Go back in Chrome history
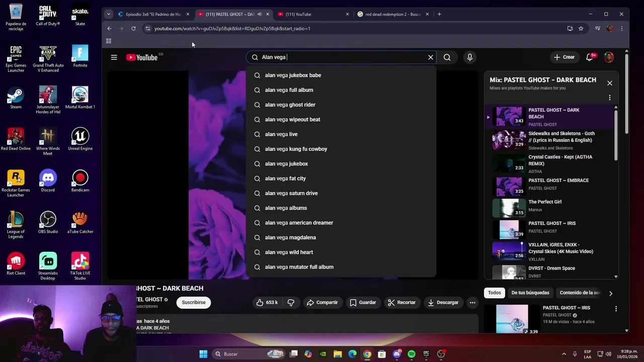Image resolution: width=644 pixels, height=362 pixels. pyautogui.click(x=109, y=29)
